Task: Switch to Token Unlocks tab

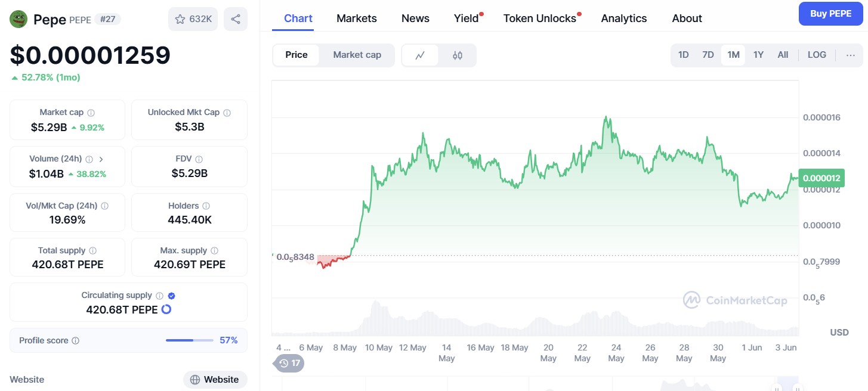Action: (539, 18)
